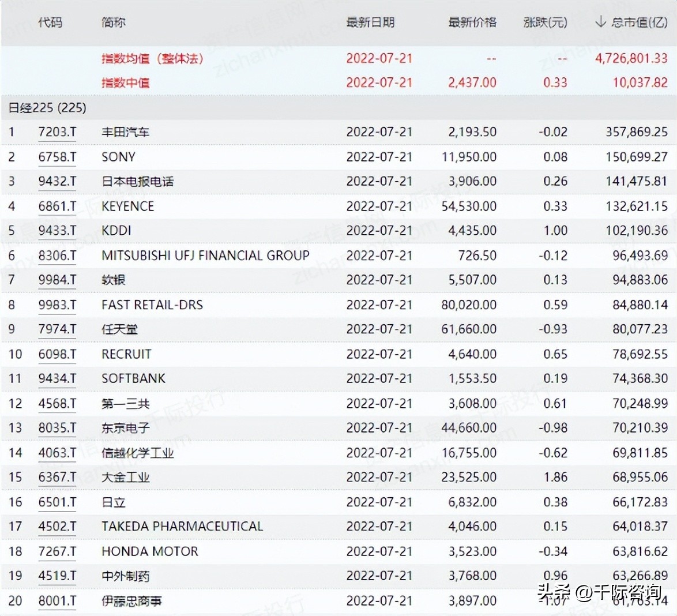Open 伊藤忠商事 stock code link 8001.T
The image size is (677, 616).
[x=57, y=600]
